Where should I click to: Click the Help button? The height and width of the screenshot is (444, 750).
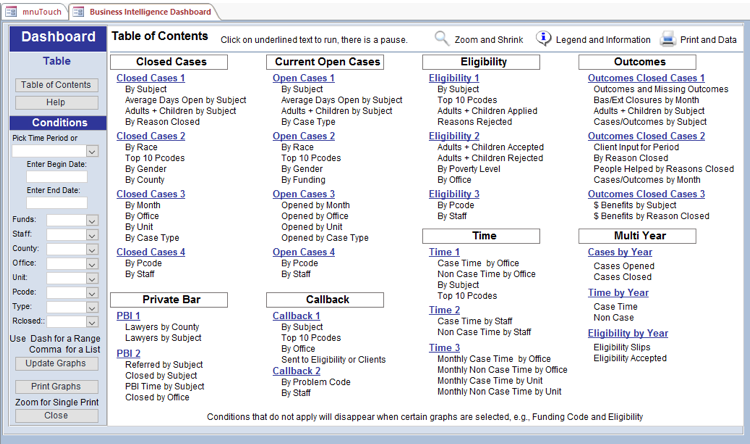pyautogui.click(x=56, y=103)
